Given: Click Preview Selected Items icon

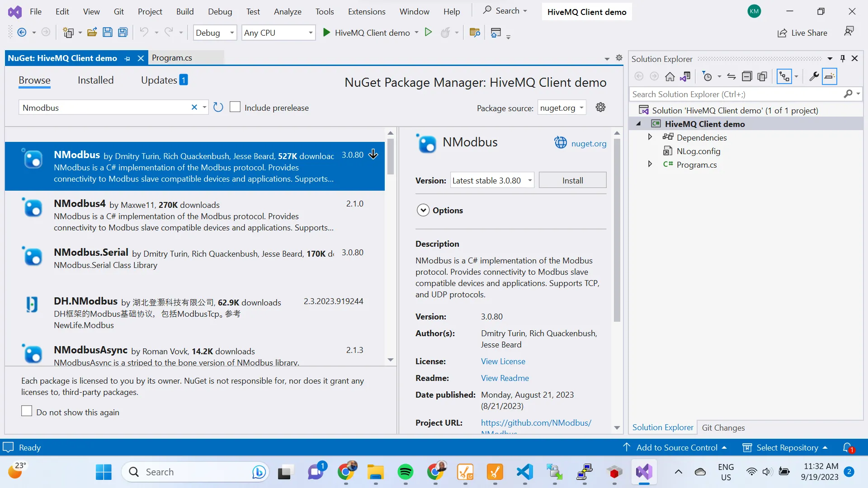Looking at the screenshot, I should point(829,77).
